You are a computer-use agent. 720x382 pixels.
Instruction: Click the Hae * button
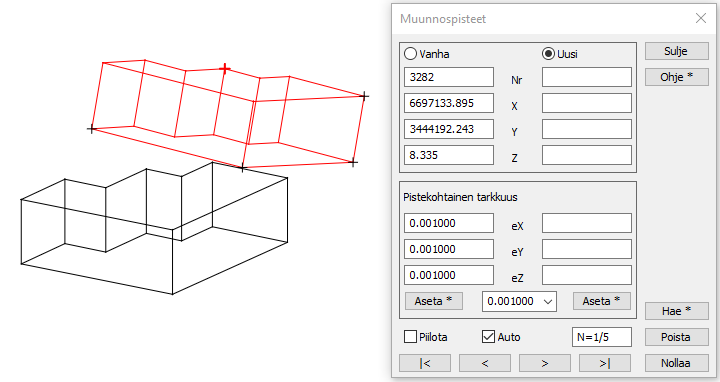pos(676,311)
